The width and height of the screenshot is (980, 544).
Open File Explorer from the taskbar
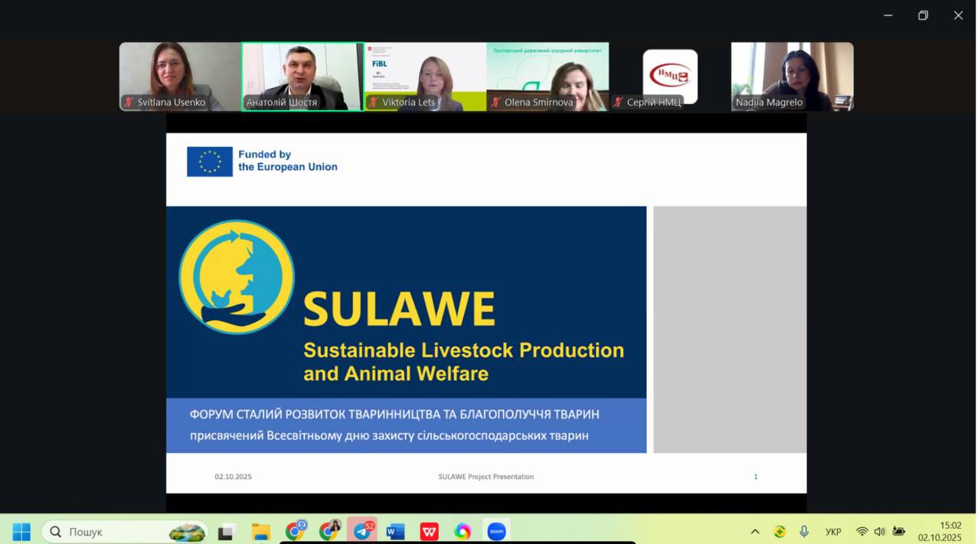coord(261,531)
